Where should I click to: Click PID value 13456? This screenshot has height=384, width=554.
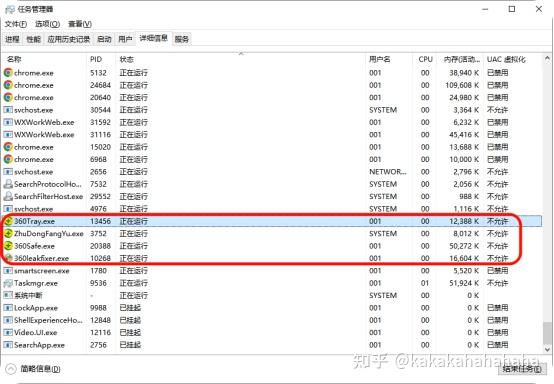(100, 221)
